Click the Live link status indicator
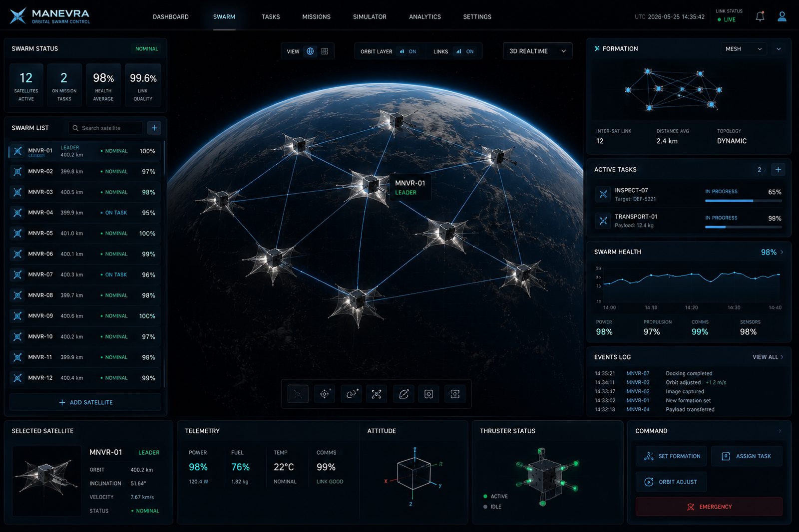 pos(727,19)
